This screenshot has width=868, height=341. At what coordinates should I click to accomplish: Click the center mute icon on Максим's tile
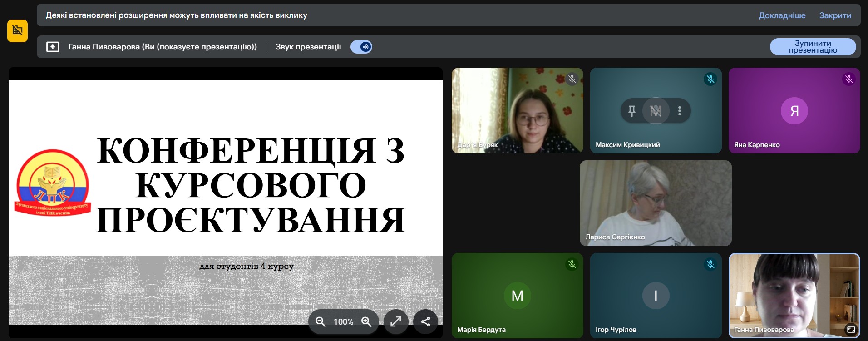(x=656, y=111)
